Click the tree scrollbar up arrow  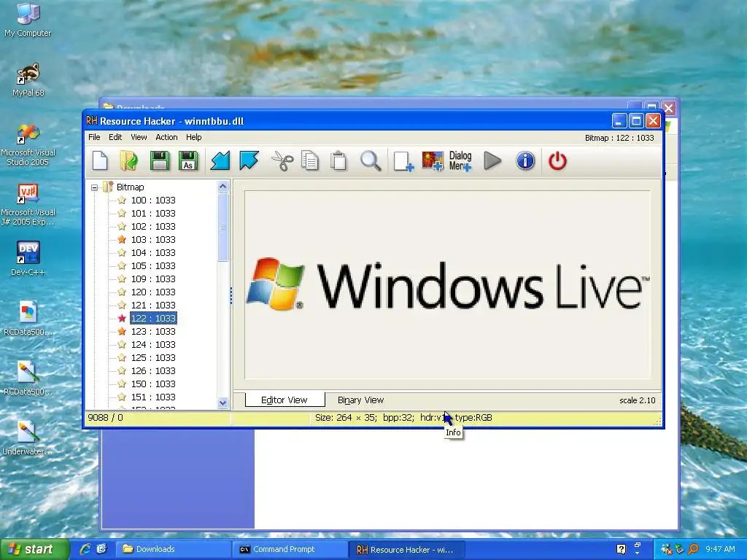[x=223, y=186]
